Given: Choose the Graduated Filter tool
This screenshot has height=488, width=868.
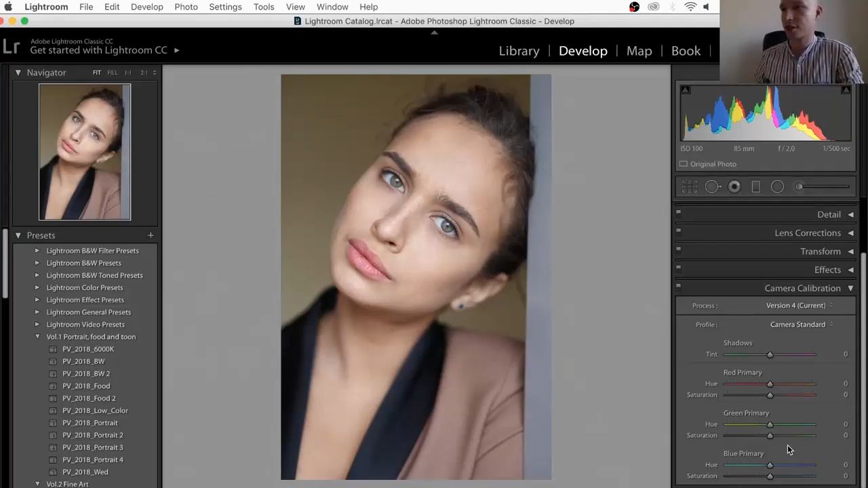Looking at the screenshot, I should click(755, 187).
